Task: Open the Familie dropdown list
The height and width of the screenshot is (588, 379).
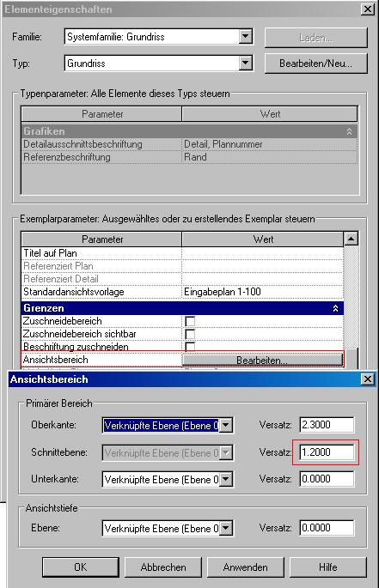Action: tap(245, 37)
